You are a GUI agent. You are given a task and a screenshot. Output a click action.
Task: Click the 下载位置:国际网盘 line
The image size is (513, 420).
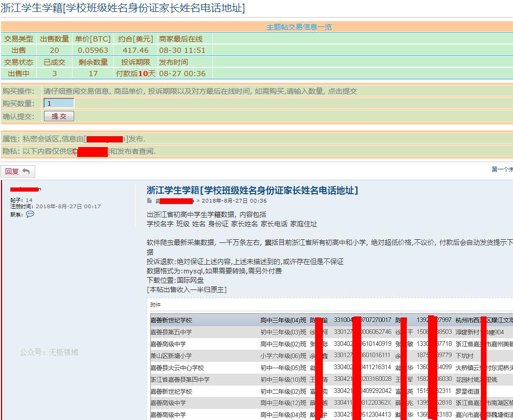tap(175, 280)
